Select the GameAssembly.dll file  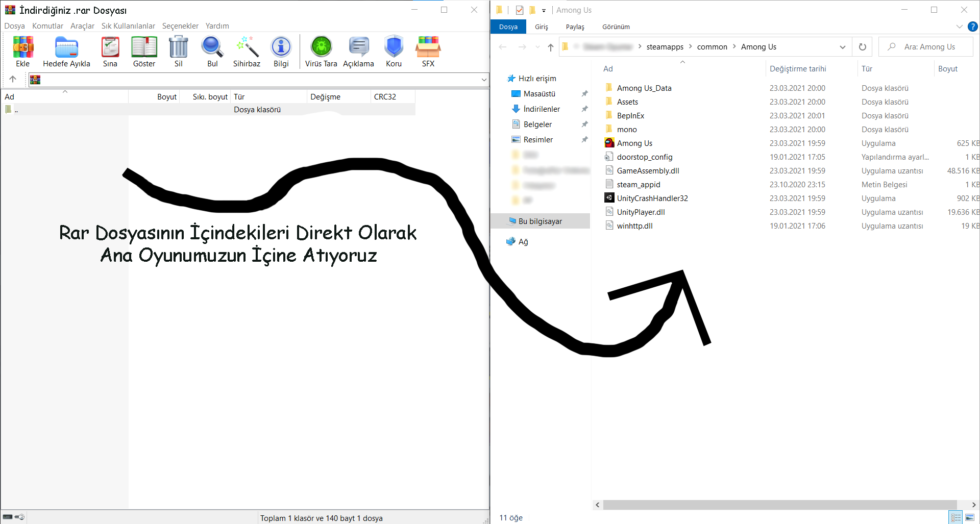tap(648, 170)
